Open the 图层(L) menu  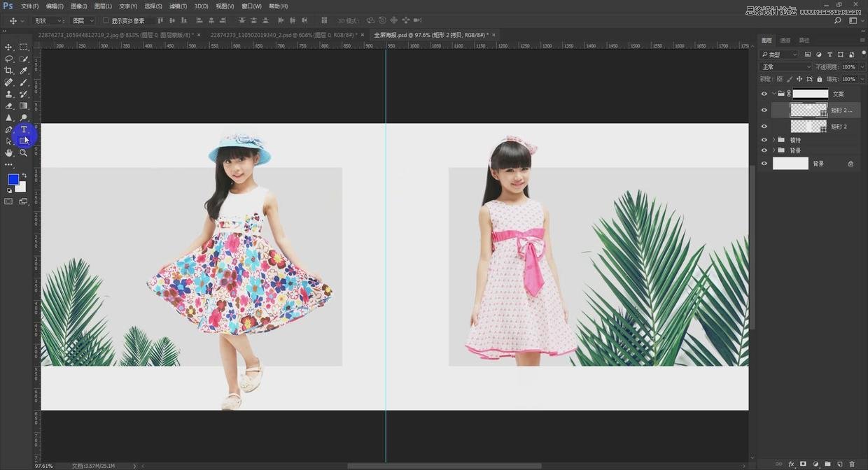pyautogui.click(x=104, y=6)
